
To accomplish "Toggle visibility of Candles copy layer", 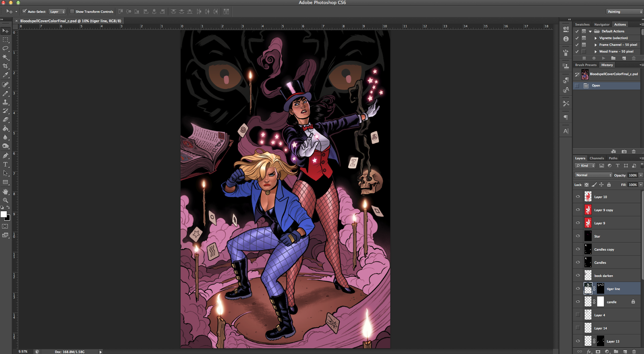I will pyautogui.click(x=578, y=249).
